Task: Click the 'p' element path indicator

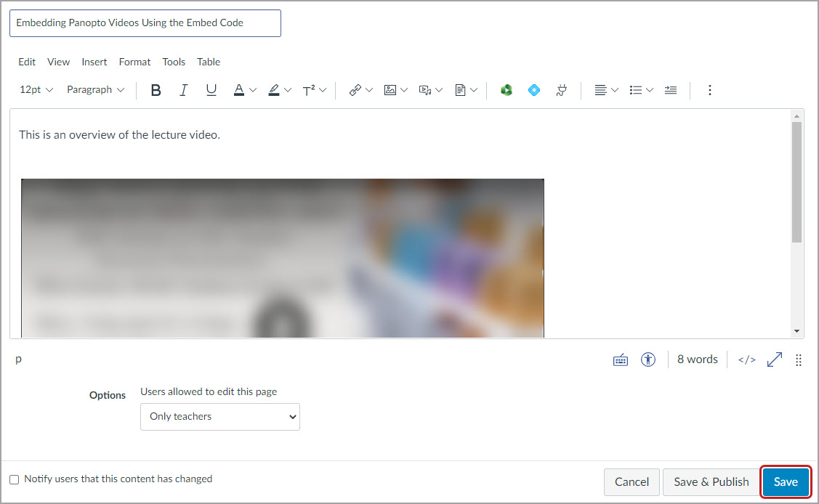Action: click(18, 359)
